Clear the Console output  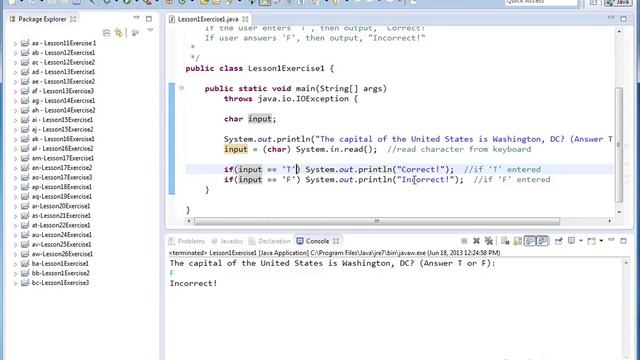(x=505, y=241)
